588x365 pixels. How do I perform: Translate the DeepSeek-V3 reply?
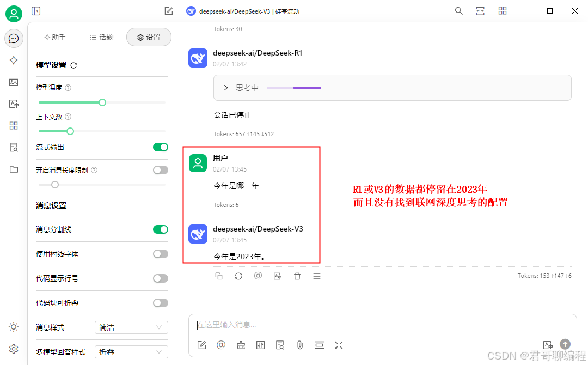278,276
